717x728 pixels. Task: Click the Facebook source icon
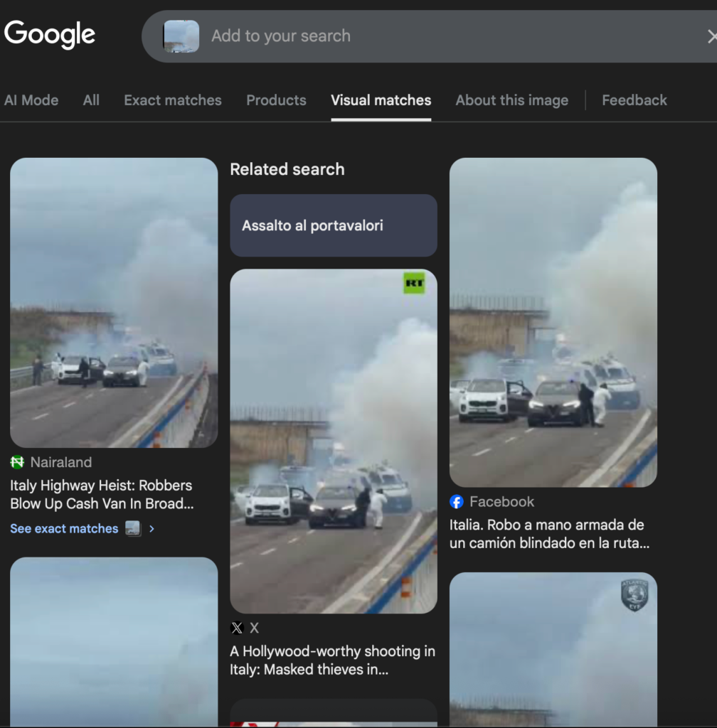[457, 502]
